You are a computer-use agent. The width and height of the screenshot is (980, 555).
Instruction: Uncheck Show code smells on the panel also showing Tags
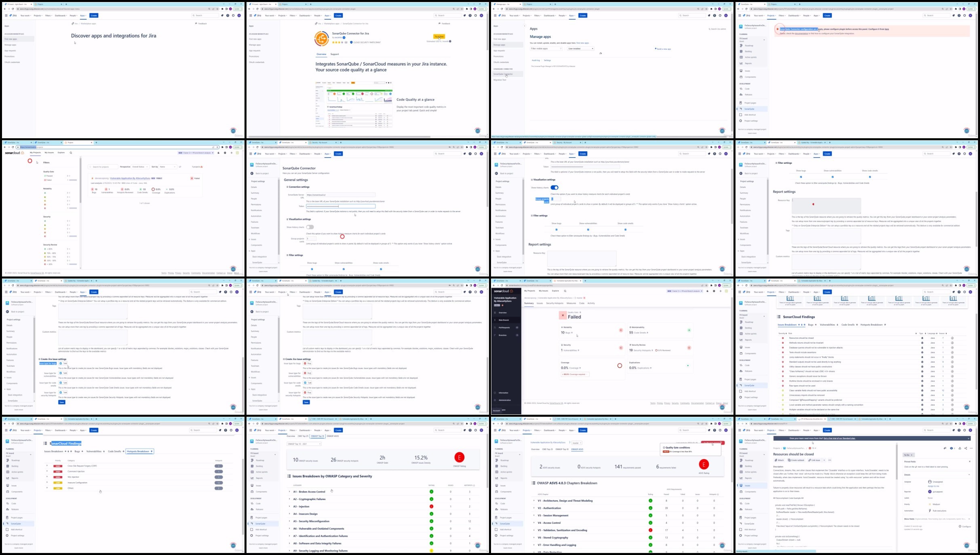point(870,177)
